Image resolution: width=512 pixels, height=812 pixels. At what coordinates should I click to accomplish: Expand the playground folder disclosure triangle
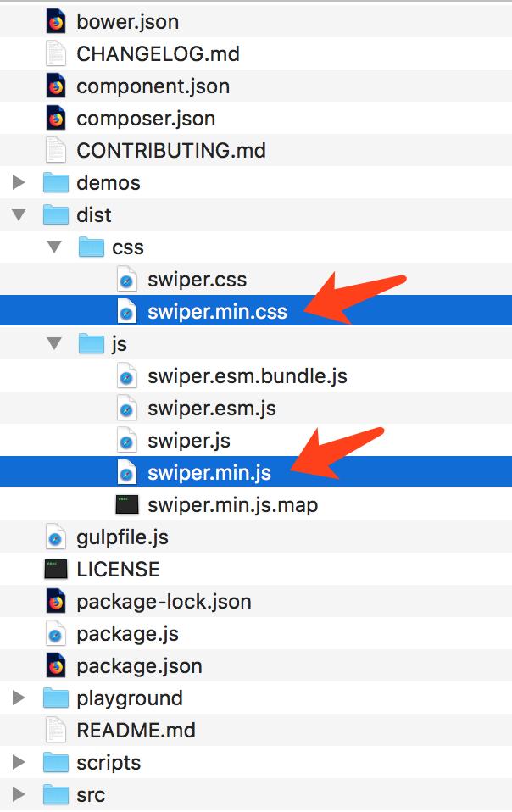pos(19,698)
